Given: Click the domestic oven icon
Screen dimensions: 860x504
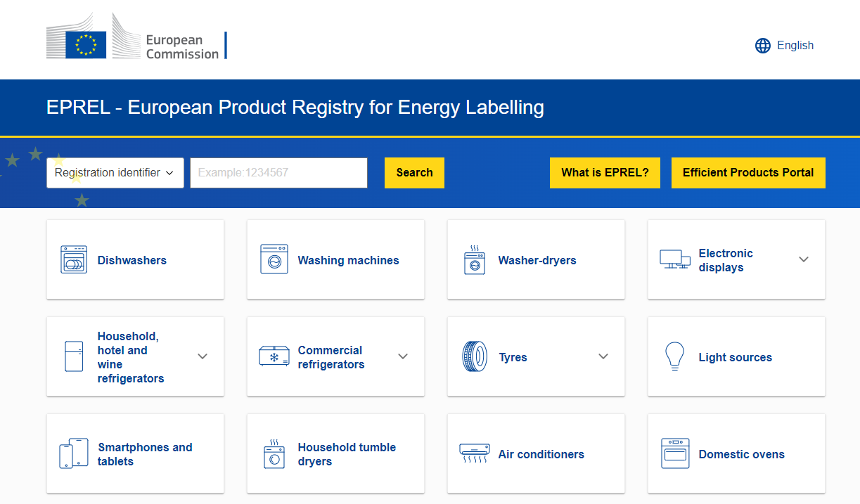Looking at the screenshot, I should [675, 454].
